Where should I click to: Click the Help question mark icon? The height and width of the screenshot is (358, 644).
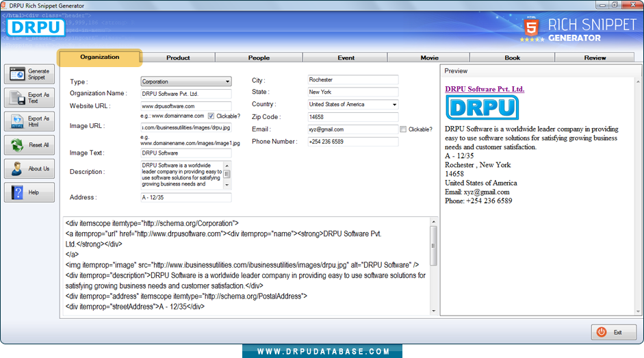click(x=17, y=192)
